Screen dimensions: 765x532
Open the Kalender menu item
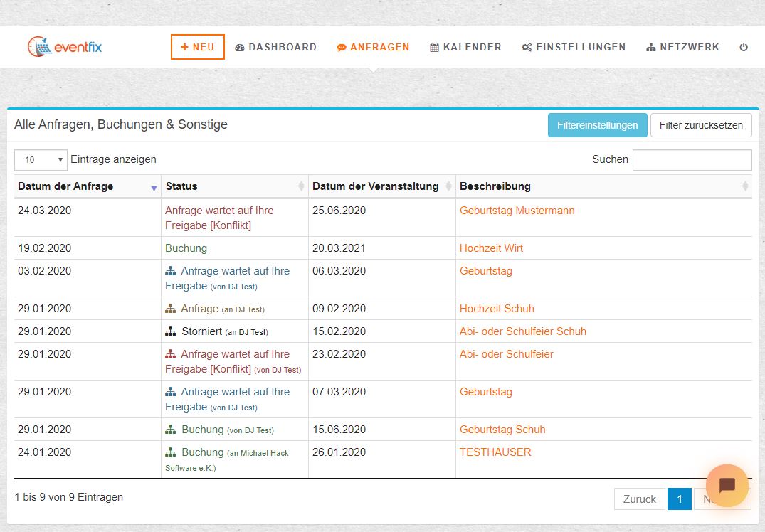pyautogui.click(x=465, y=48)
